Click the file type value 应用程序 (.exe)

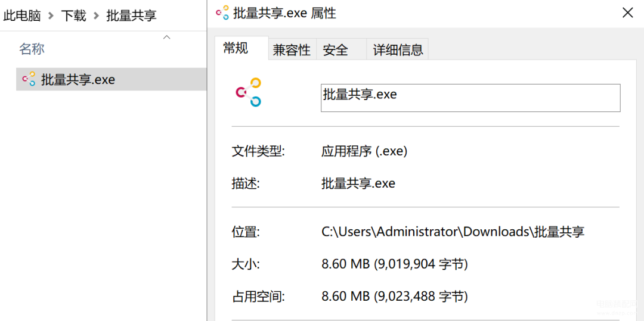(364, 151)
